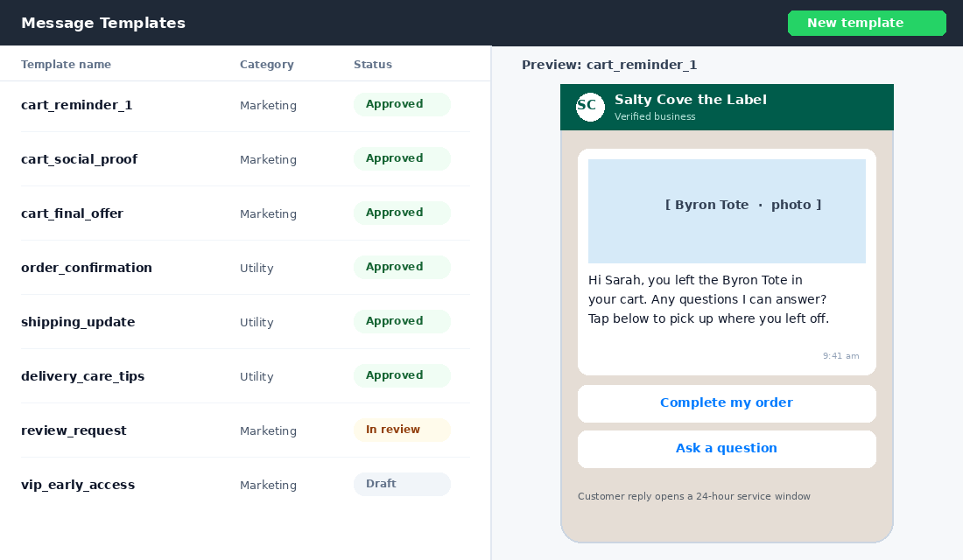Click Marketing category of cart_social_proof
The image size is (963, 560).
(x=268, y=159)
